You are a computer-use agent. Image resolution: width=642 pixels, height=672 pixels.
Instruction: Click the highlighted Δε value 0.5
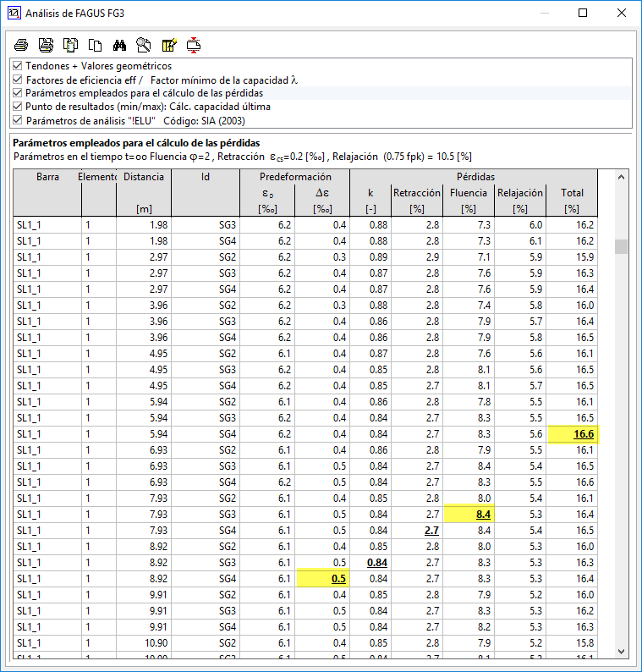click(338, 579)
